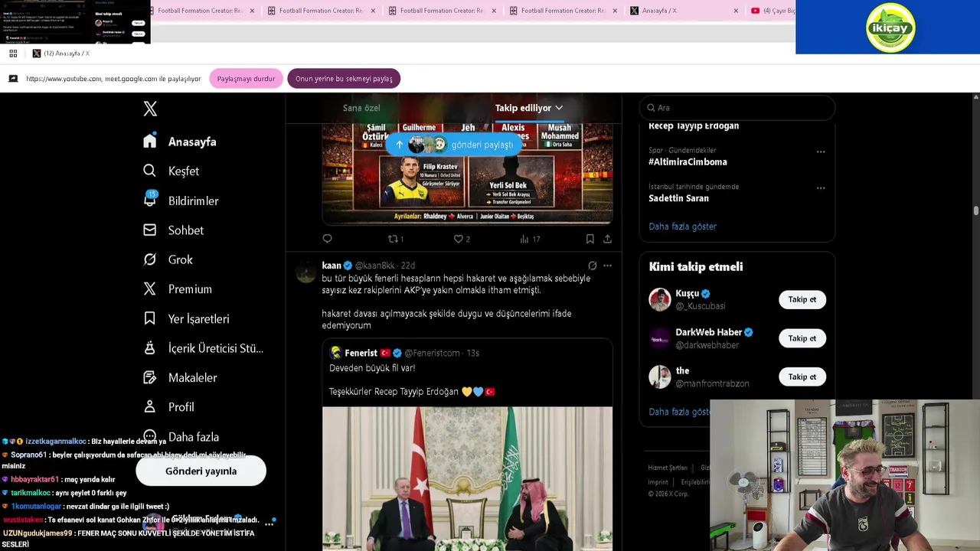This screenshot has width=980, height=551.
Task: Click the ikiçay logo
Action: (890, 28)
